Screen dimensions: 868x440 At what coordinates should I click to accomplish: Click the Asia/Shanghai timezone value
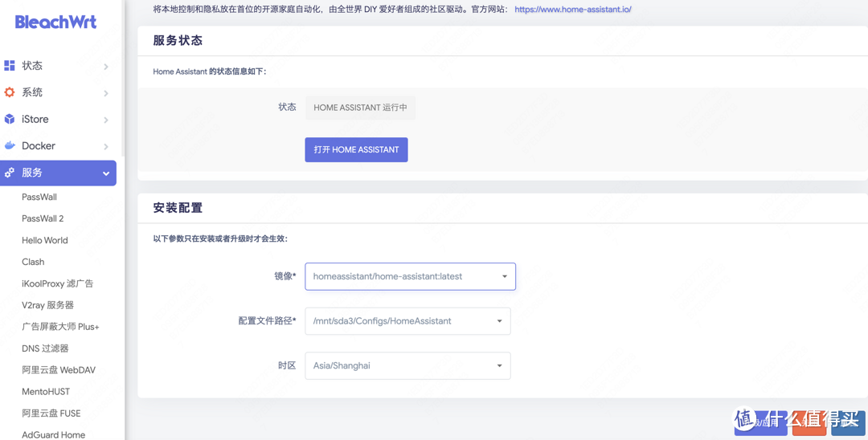pos(342,366)
